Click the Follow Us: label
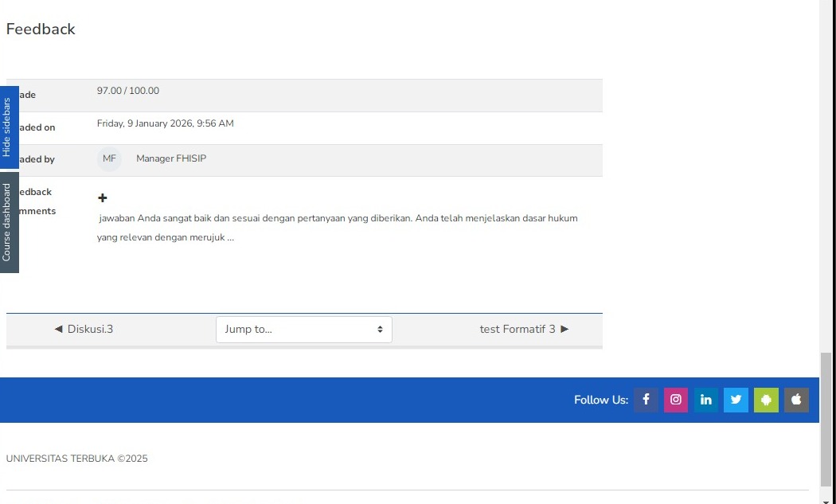836x504 pixels. (x=601, y=400)
